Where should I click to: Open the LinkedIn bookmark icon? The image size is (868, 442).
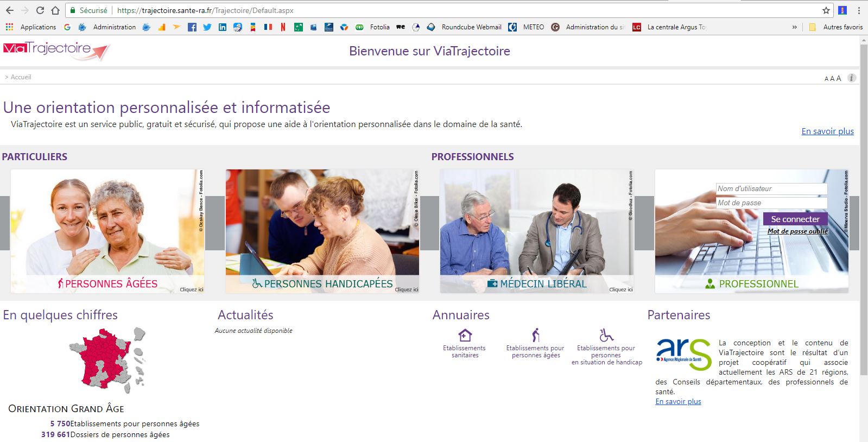pyautogui.click(x=223, y=27)
